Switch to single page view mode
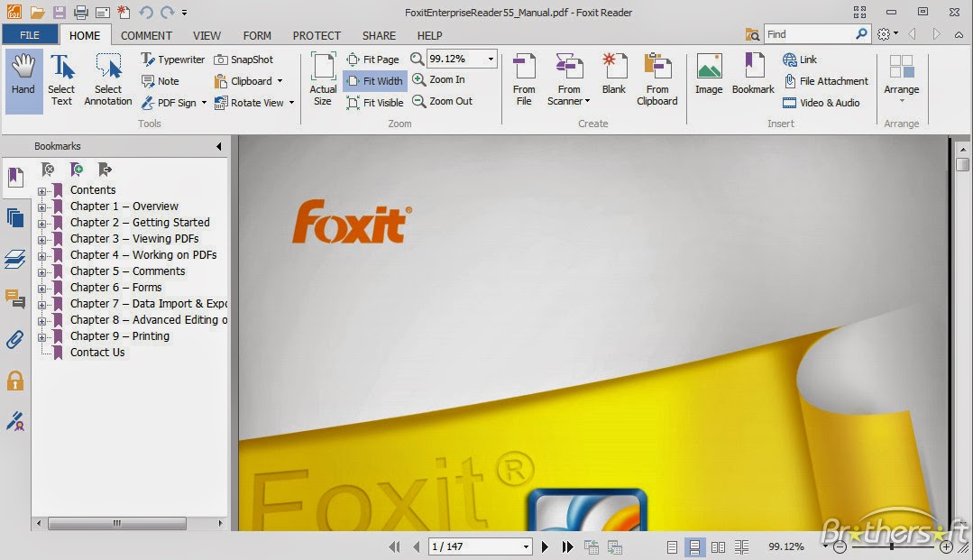Image resolution: width=973 pixels, height=560 pixels. (672, 547)
